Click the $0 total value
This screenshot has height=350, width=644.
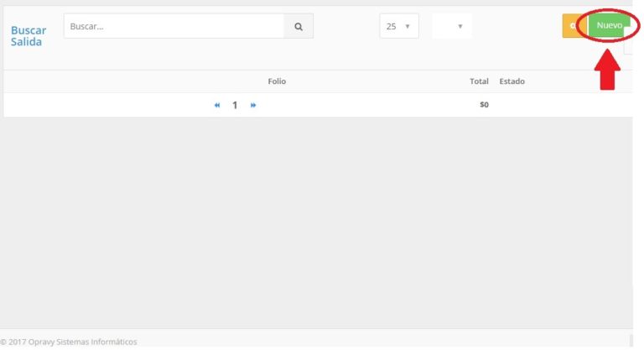[484, 105]
